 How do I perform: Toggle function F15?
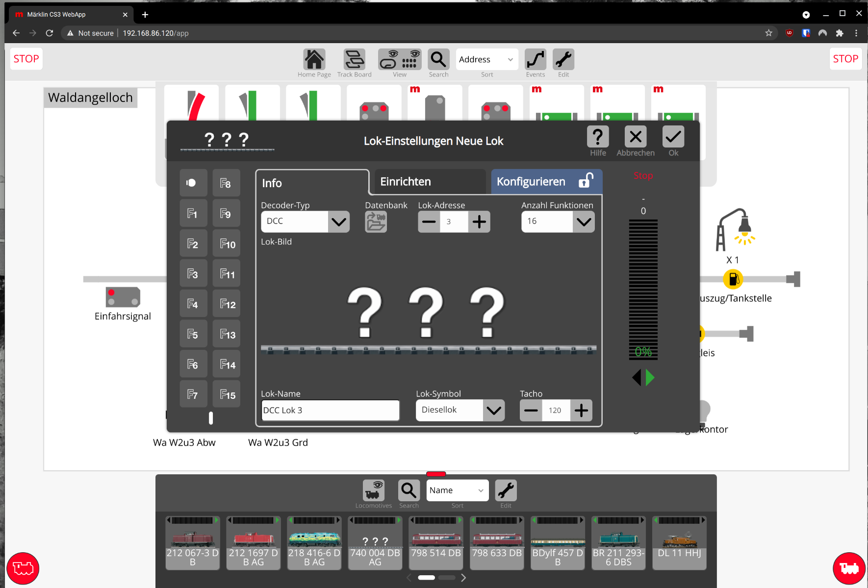[227, 394]
